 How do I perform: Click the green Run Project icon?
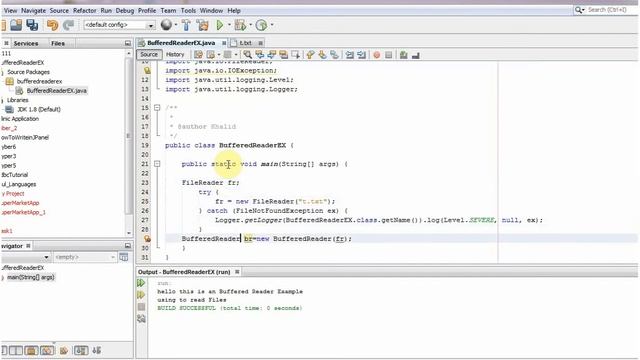220,25
